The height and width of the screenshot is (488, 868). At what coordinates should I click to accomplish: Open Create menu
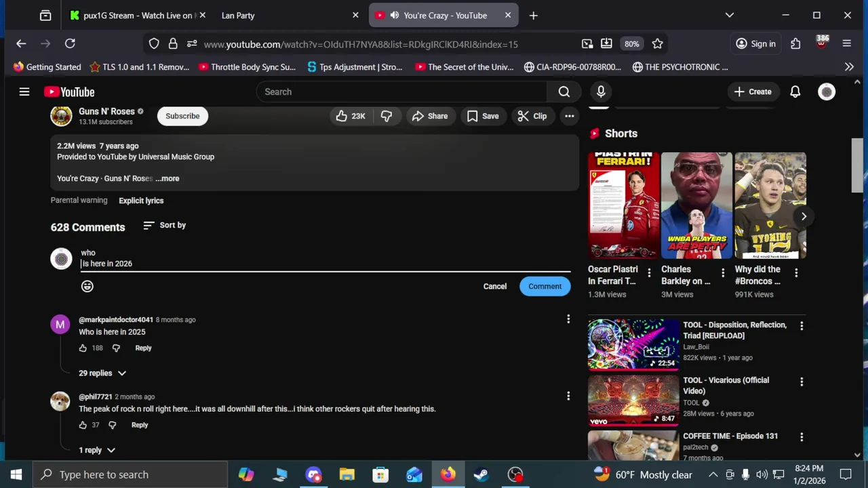753,91
